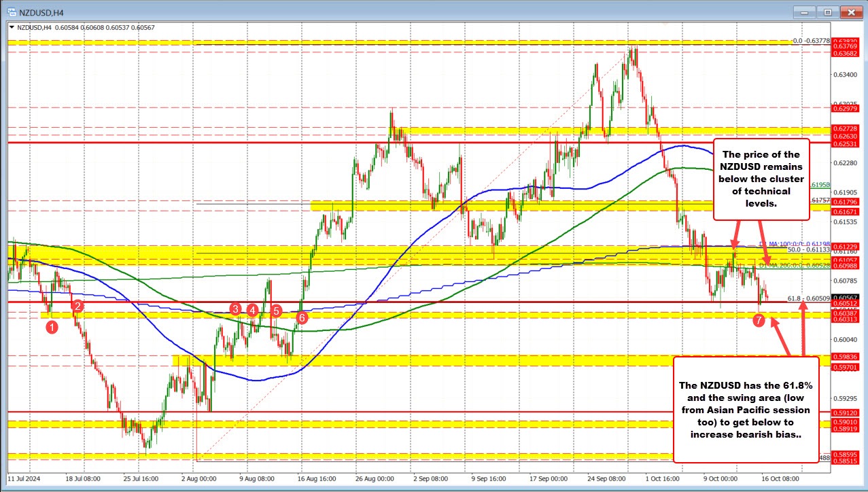Screen dimensions: 868x492
Task: Click the 'cluster of technical levels' annotation box
Action: (761, 180)
